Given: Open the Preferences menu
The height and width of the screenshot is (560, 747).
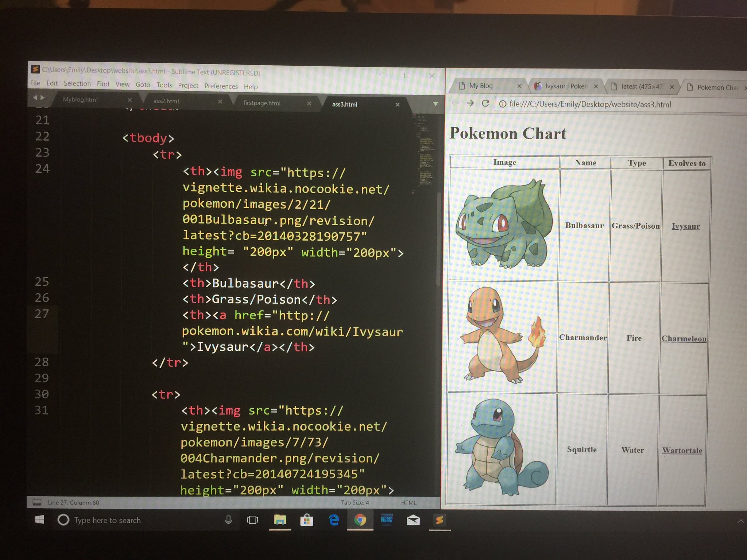Looking at the screenshot, I should click(221, 86).
